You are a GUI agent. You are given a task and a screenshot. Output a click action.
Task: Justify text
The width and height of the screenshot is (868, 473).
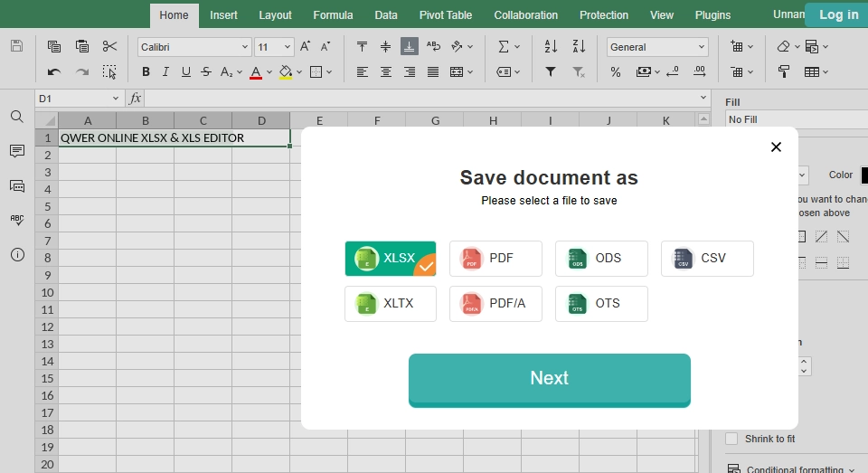(433, 72)
